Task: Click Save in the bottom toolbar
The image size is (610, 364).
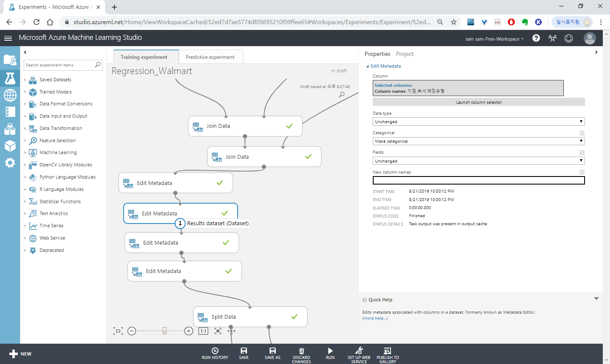Action: tap(244, 353)
